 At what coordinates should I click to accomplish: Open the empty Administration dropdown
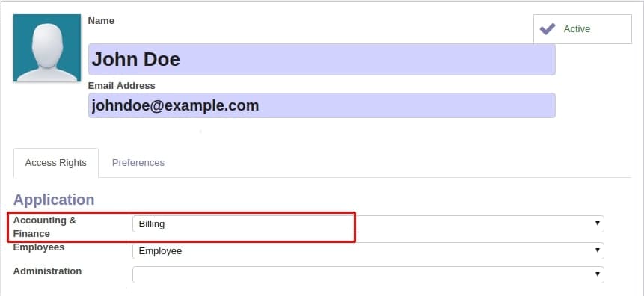(368, 274)
